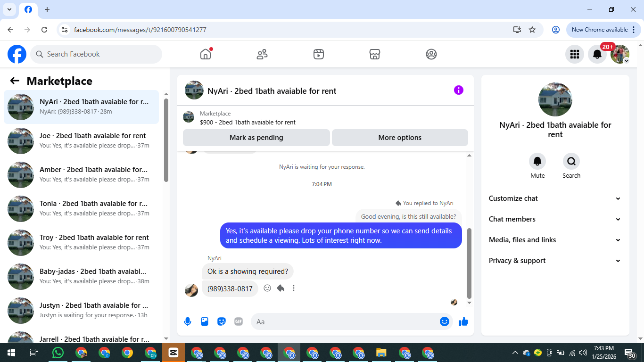Choose a GIF with the GIF icon
Screen dimensions: 644x362
click(x=239, y=321)
